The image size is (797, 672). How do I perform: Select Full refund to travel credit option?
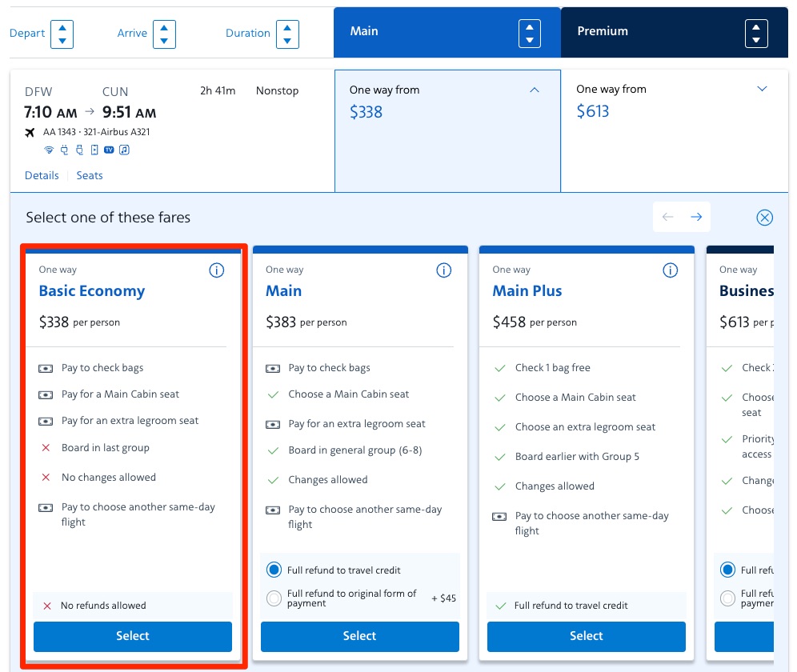[x=274, y=570]
